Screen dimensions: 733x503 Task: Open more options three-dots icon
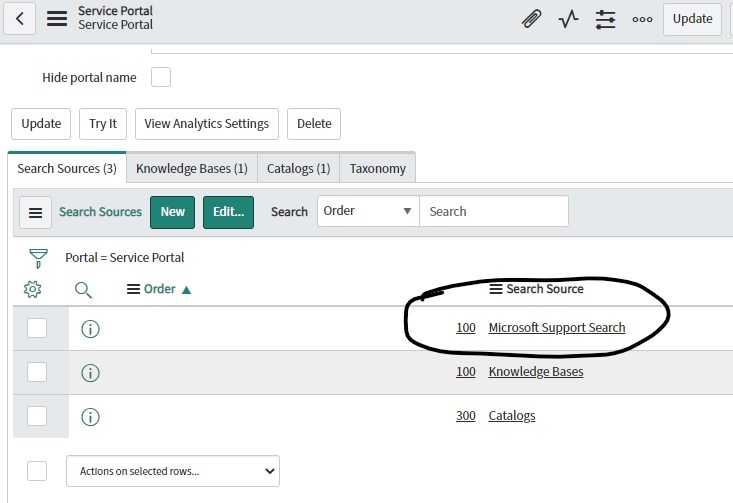(x=642, y=19)
